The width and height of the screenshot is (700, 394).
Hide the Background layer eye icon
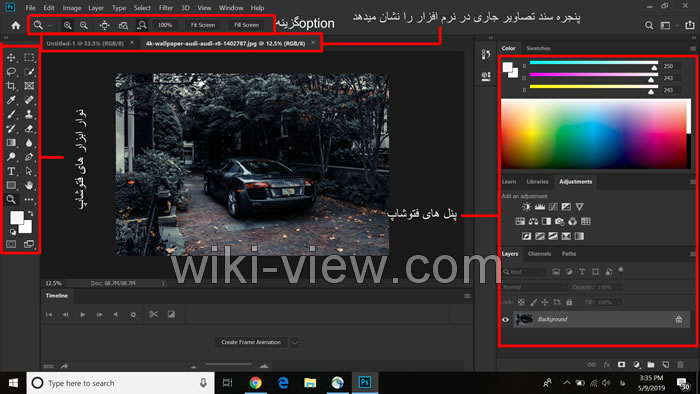505,319
